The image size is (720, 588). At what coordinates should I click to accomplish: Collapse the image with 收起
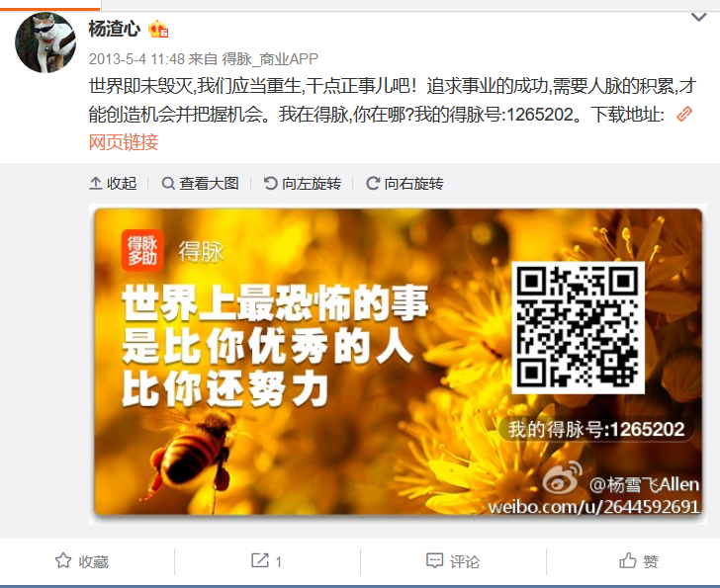(x=113, y=184)
